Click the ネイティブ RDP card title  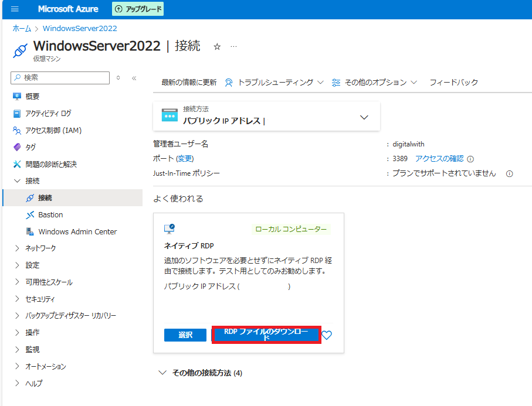189,245
